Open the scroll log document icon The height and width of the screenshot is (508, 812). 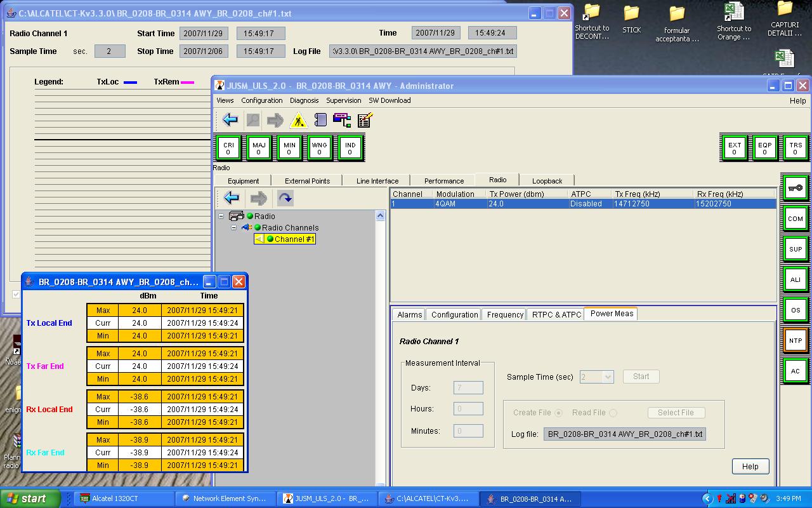coord(320,120)
